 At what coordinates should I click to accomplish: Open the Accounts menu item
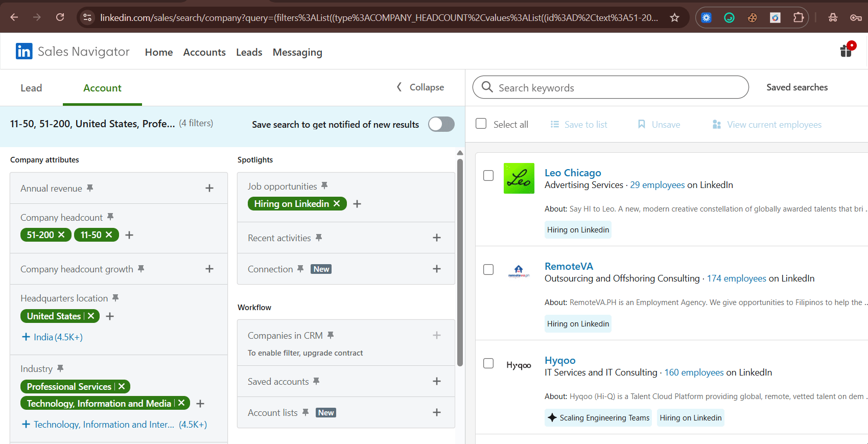(x=204, y=52)
